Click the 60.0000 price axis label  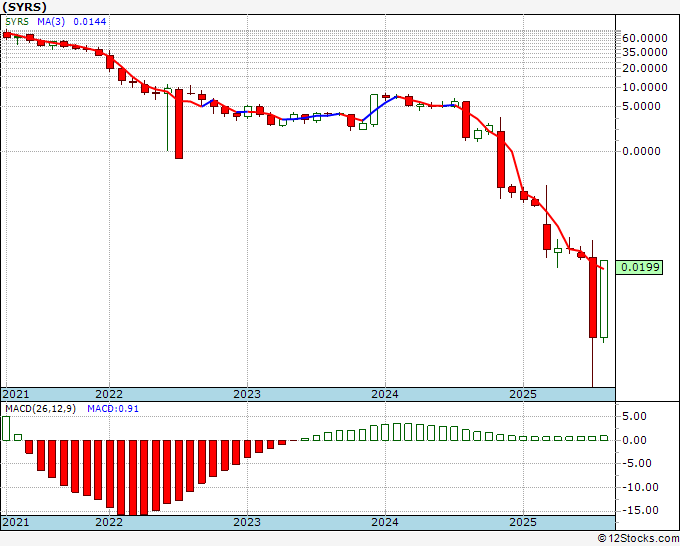(644, 38)
